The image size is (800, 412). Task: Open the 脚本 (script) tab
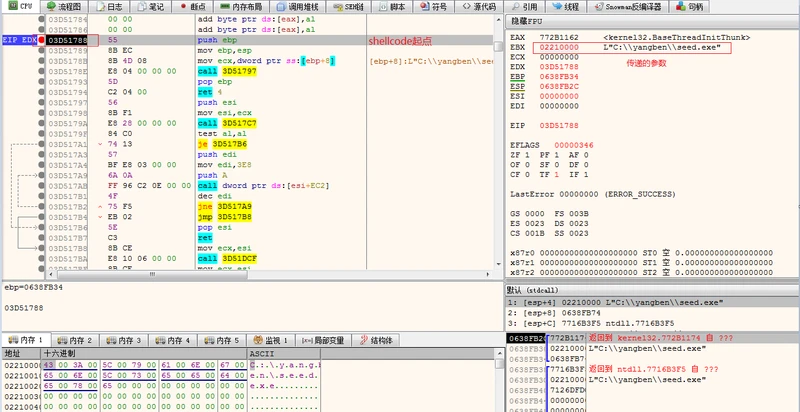tap(391, 7)
